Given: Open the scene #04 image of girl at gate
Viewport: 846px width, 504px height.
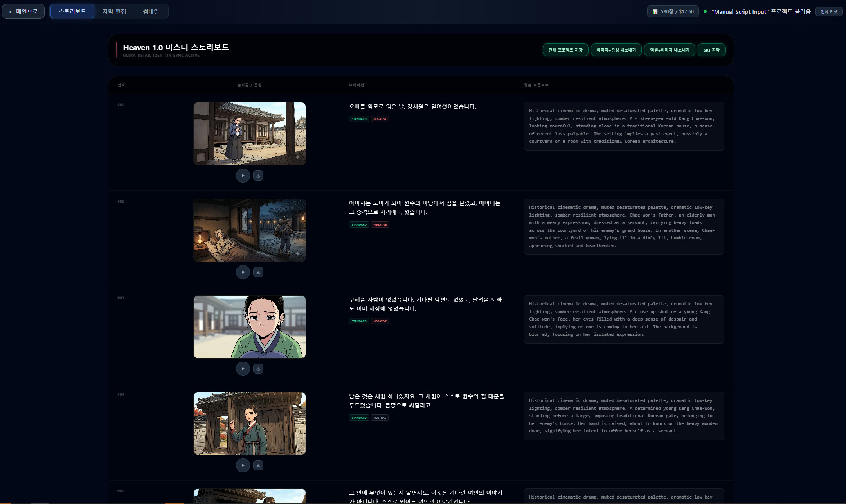Looking at the screenshot, I should click(250, 423).
